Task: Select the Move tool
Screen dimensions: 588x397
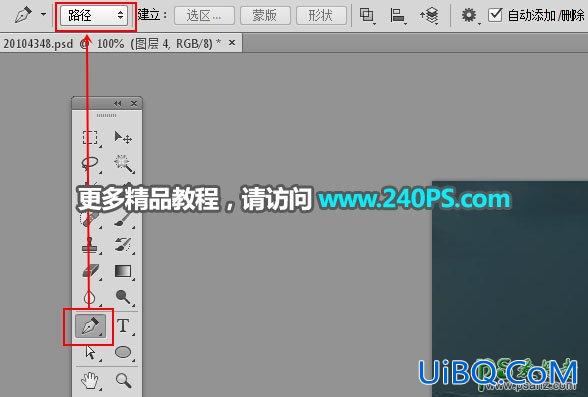Action: click(123, 137)
